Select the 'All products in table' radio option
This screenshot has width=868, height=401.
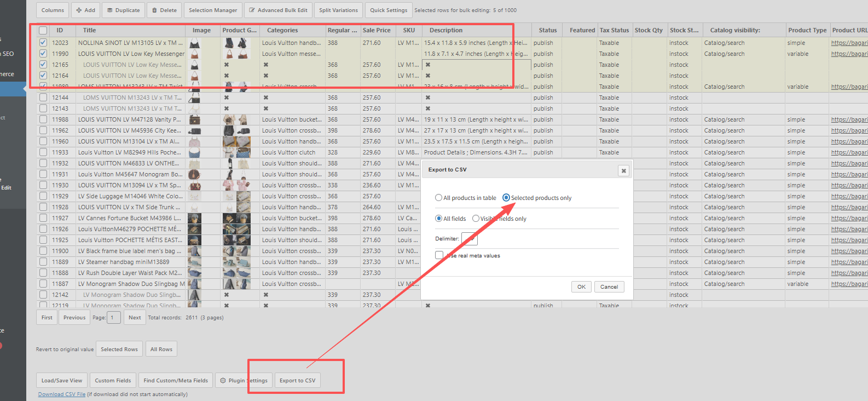pyautogui.click(x=438, y=198)
